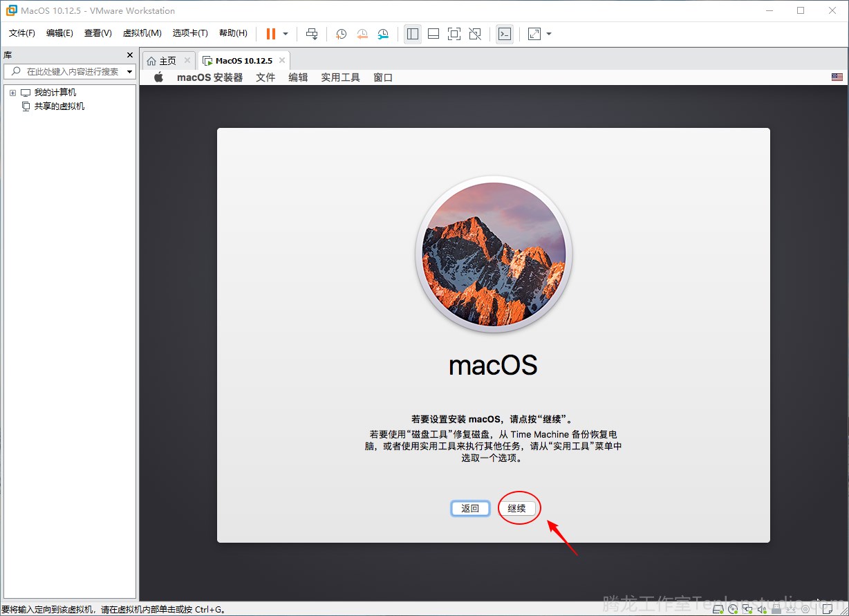Click the network adapter status icon
The image size is (849, 616).
tap(747, 609)
